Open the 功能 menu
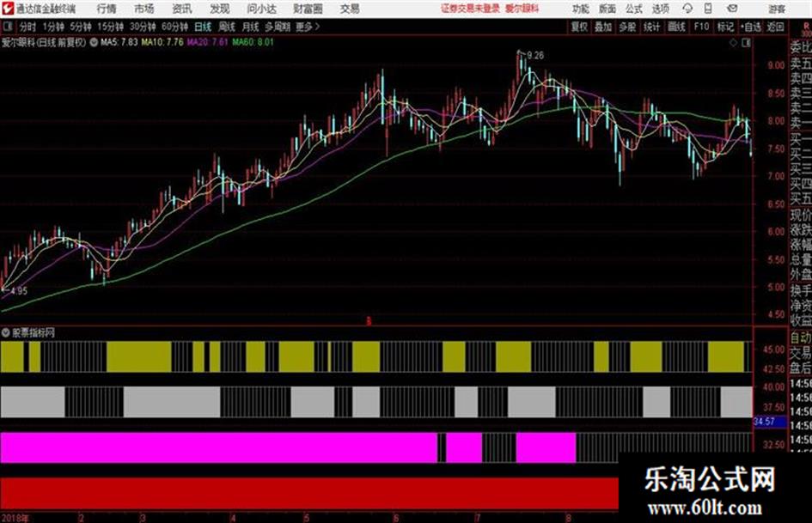This screenshot has width=812, height=523. click(581, 9)
